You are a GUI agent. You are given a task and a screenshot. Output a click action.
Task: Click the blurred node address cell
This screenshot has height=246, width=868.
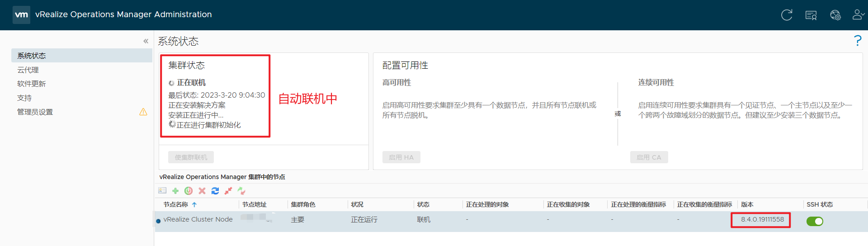(256, 218)
